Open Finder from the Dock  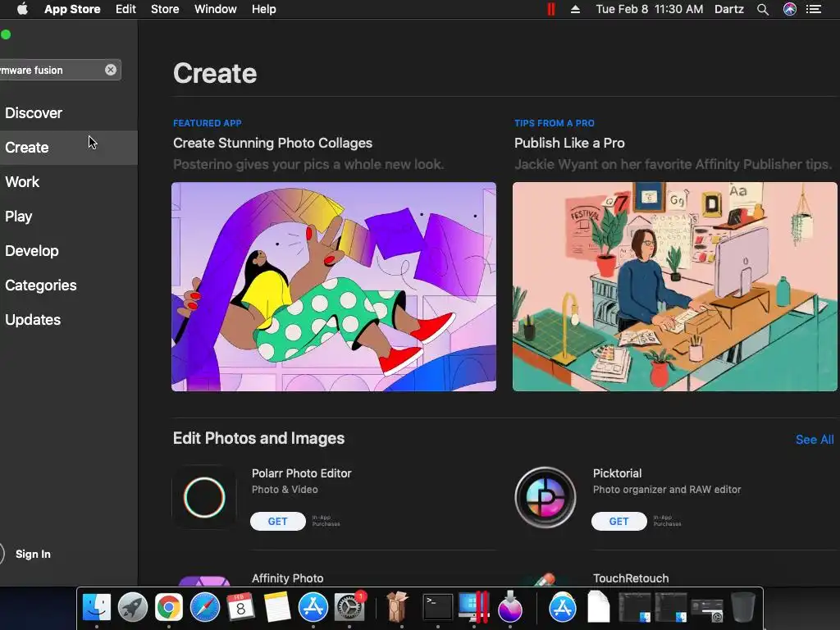tap(97, 608)
